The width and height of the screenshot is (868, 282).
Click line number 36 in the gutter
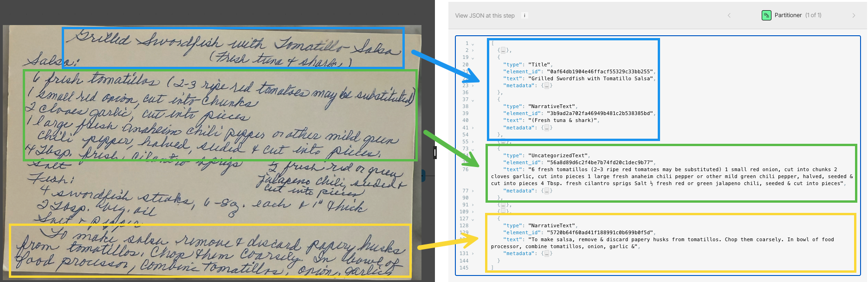(x=466, y=93)
